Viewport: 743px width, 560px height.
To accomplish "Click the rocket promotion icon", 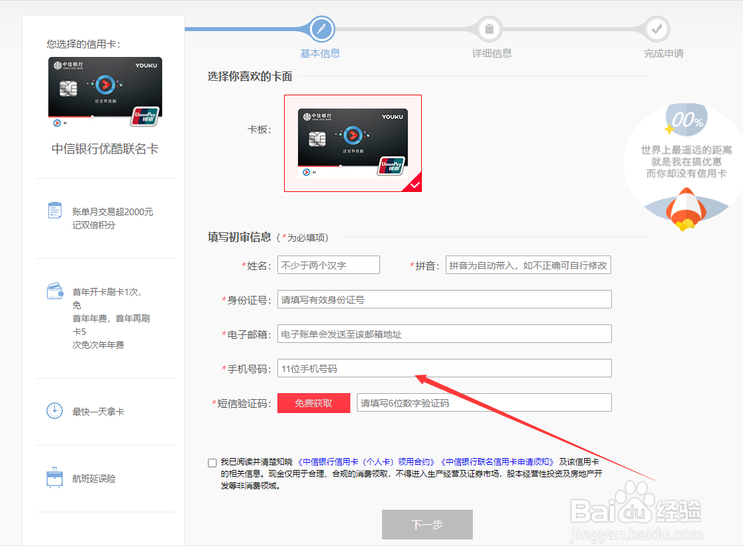I will (685, 209).
